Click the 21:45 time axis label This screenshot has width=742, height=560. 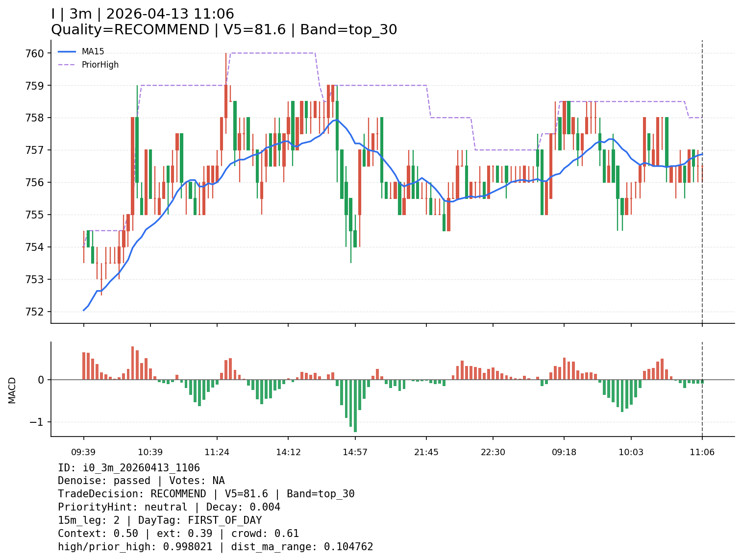pos(426,452)
